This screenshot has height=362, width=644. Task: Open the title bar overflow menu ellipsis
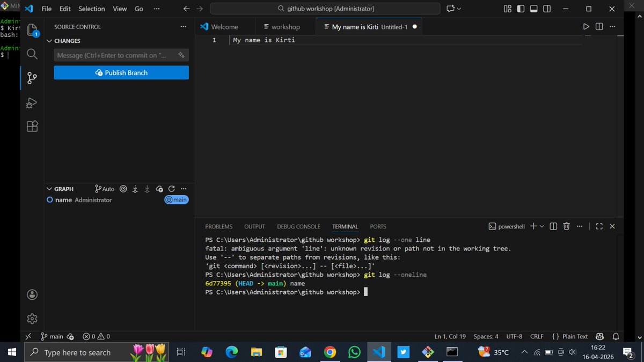(156, 9)
